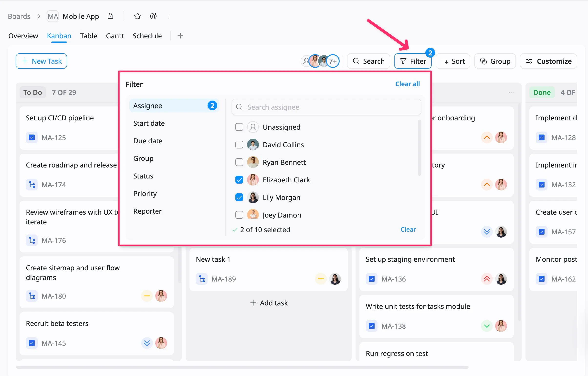Image resolution: width=588 pixels, height=376 pixels.
Task: Check the Ryan Bennett checkbox
Action: 239,162
